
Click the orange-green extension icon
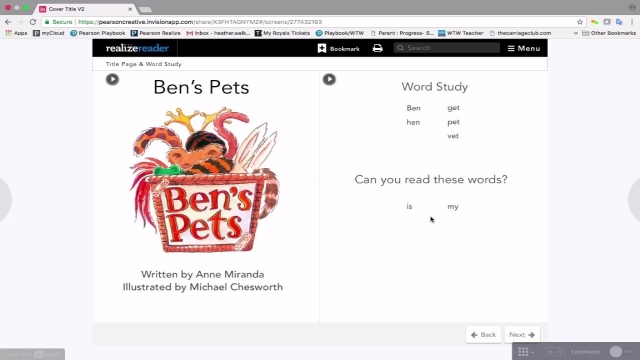pyautogui.click(x=595, y=22)
